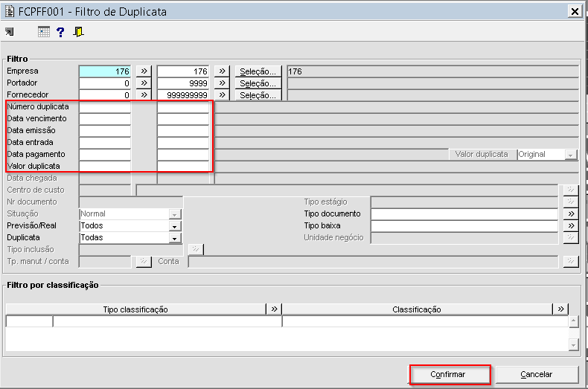Focus first Data emissão field

pos(105,130)
